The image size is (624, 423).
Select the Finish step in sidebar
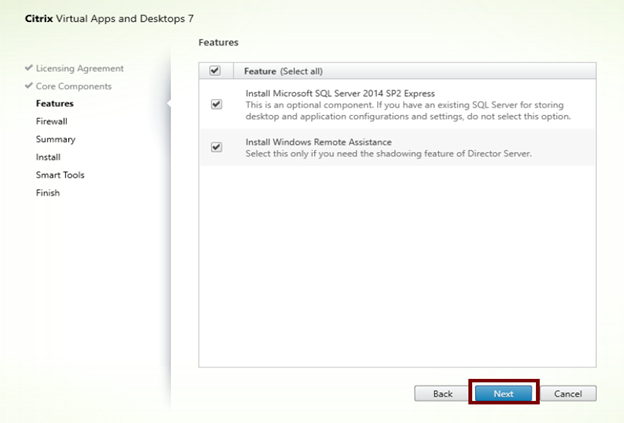[x=48, y=193]
